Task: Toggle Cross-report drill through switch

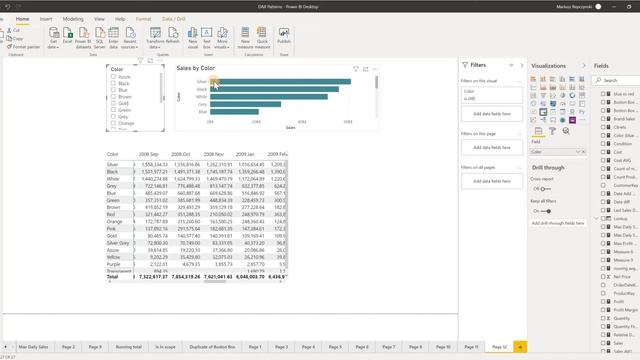Action: (545, 189)
